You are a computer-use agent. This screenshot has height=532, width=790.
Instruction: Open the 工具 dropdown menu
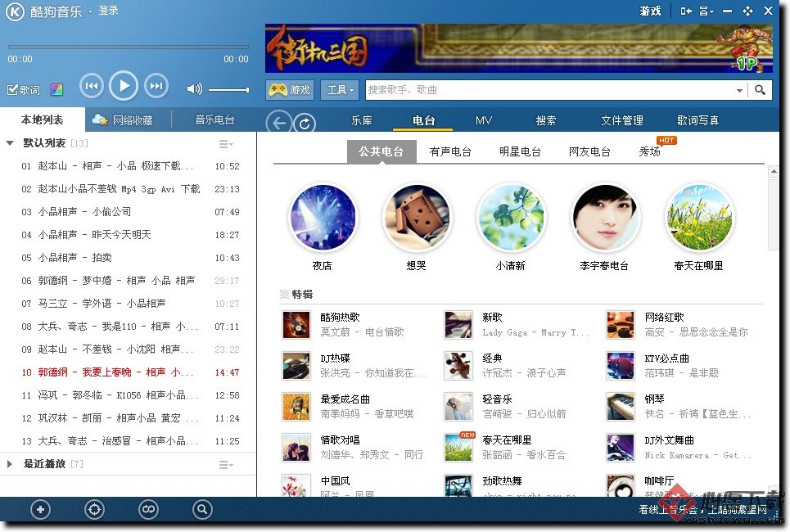[340, 90]
